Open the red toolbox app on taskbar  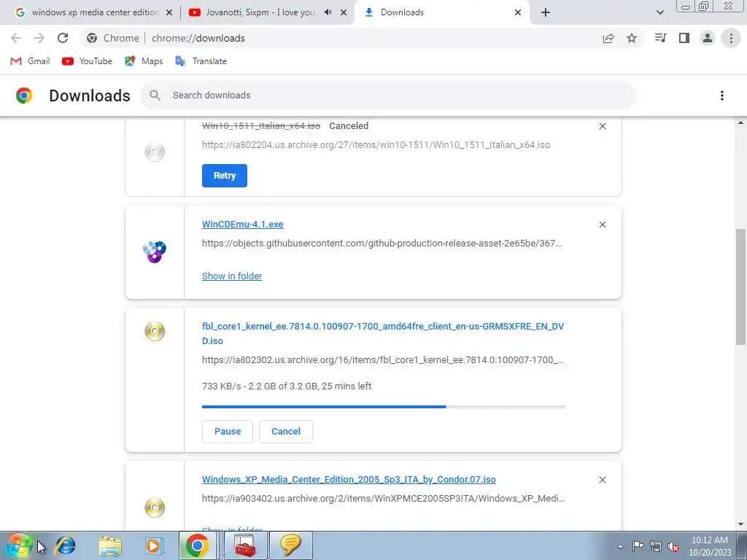[244, 545]
